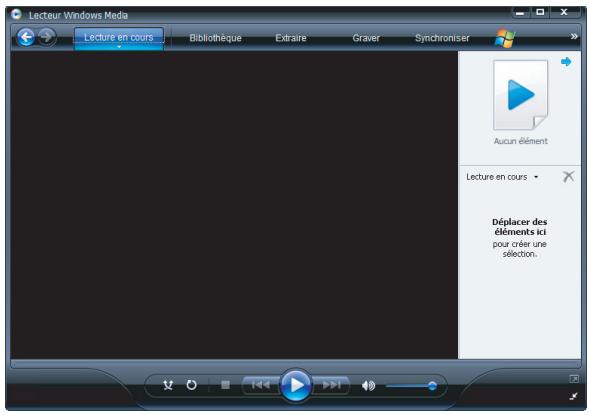Show more tabs with the double chevron
The width and height of the screenshot is (590, 415).
coord(574,36)
